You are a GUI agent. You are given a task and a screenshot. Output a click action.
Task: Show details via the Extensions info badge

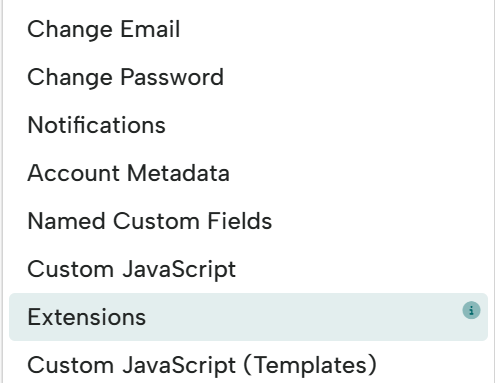[471, 310]
